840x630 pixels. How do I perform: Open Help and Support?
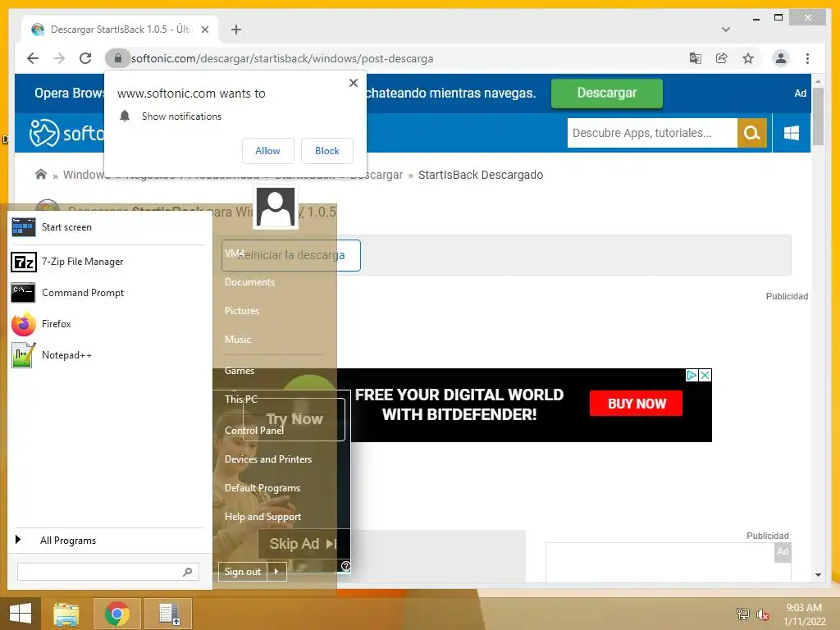click(x=262, y=517)
